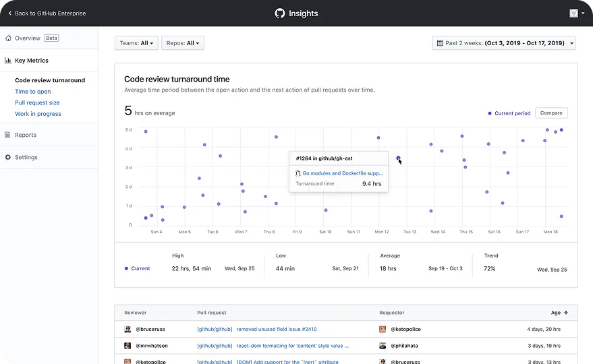Screen dimensions: 593x364
Task: Click the Requestor column header
Action: click(x=392, y=313)
